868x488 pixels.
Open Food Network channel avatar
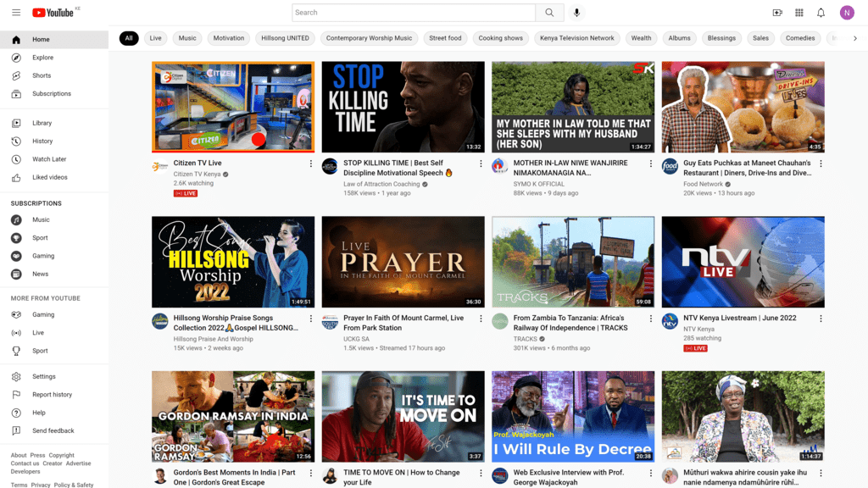click(670, 166)
